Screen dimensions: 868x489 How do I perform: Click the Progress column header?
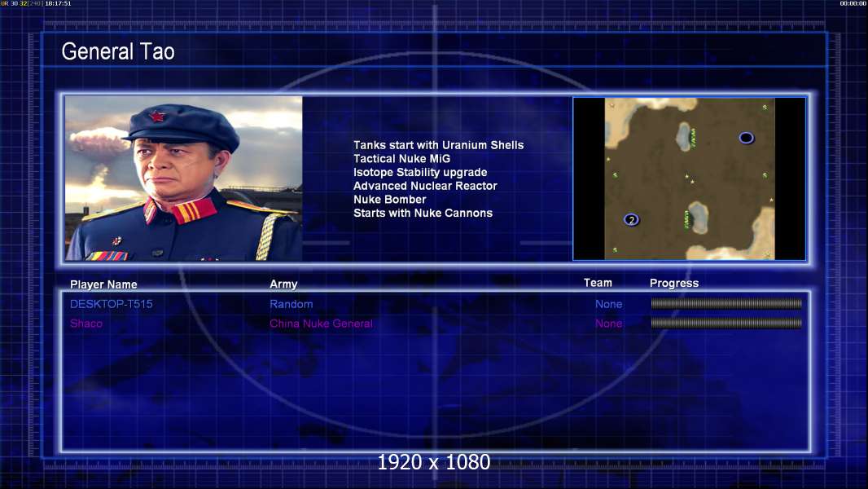[x=673, y=283]
